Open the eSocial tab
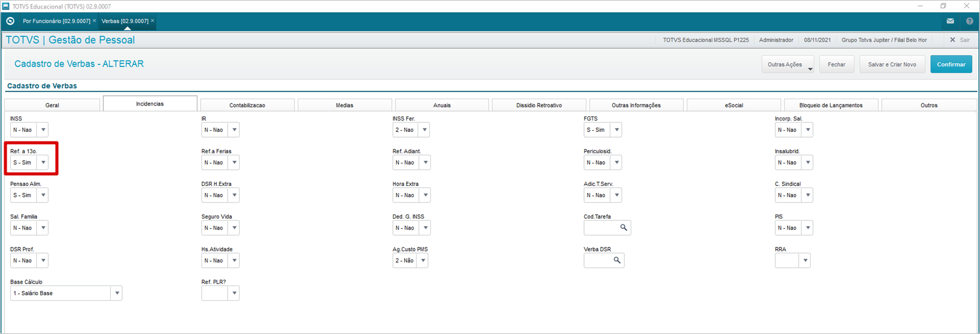 tap(734, 105)
